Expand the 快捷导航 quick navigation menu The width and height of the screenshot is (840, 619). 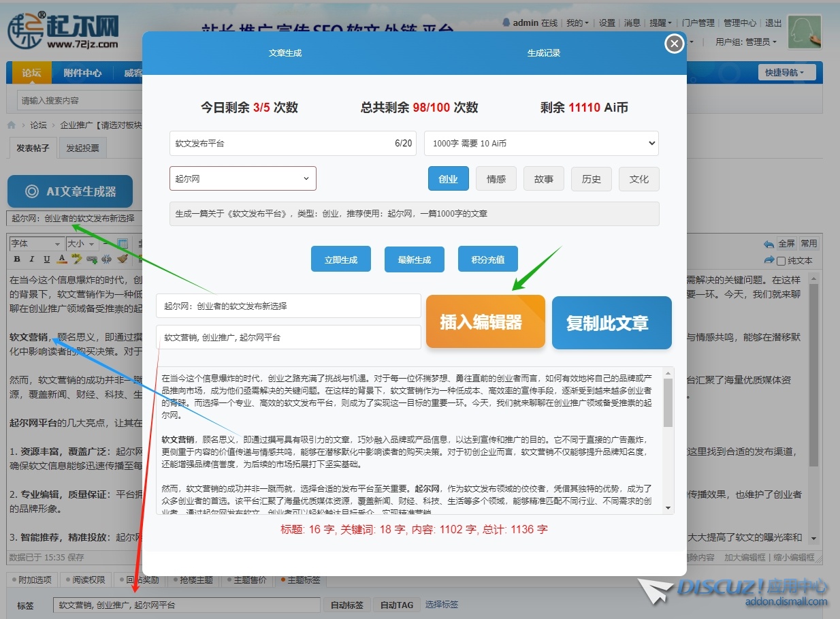pos(785,73)
